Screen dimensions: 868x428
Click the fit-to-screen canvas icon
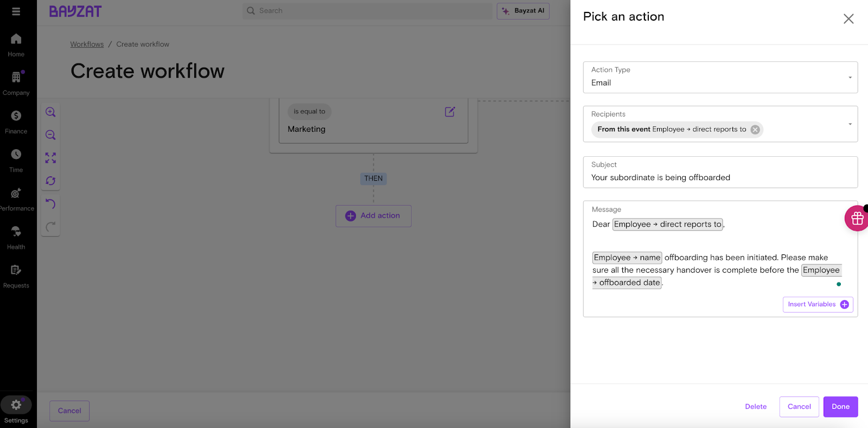point(50,158)
